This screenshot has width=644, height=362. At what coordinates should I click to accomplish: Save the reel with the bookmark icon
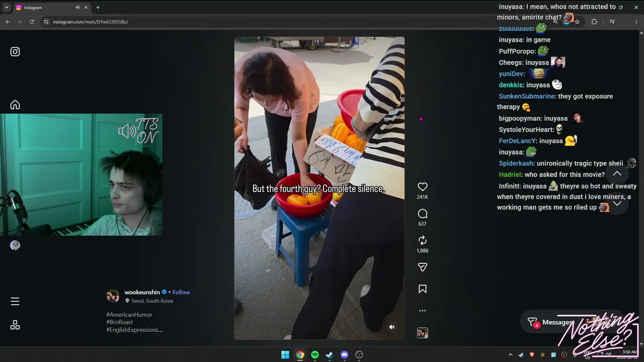coord(423,289)
